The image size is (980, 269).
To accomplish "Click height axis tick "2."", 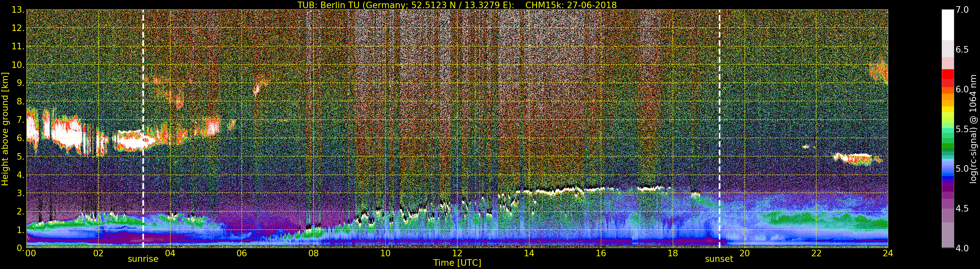I will (21, 211).
